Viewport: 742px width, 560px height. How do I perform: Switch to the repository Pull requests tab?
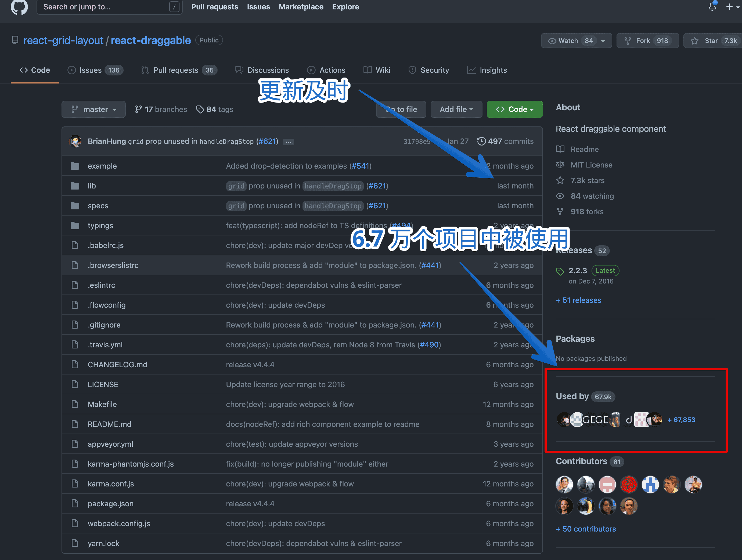point(179,70)
